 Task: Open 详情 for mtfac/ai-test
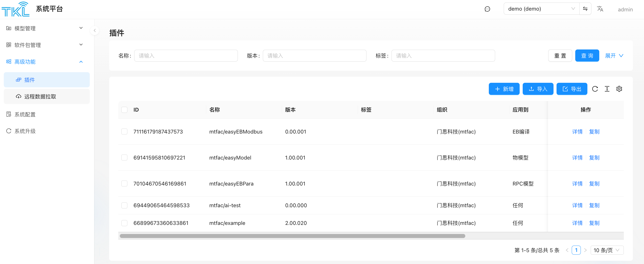click(x=577, y=205)
